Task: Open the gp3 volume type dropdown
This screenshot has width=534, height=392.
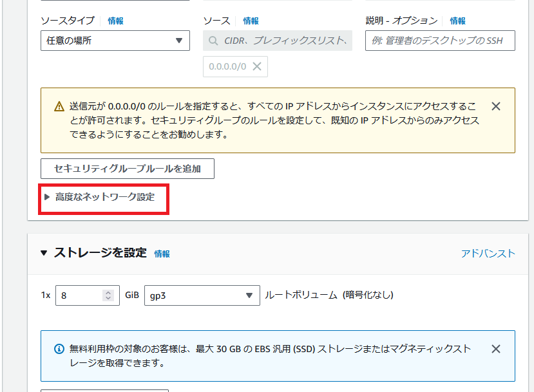Action: [202, 295]
